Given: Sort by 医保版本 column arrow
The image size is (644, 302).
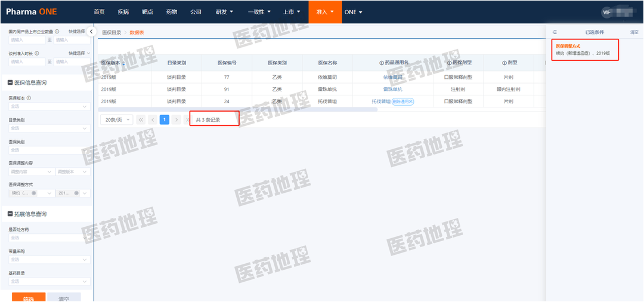Looking at the screenshot, I should (x=123, y=63).
